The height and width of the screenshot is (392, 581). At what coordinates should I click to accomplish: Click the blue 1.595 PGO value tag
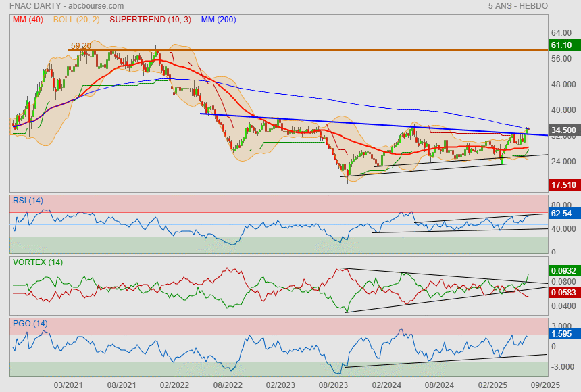(561, 334)
